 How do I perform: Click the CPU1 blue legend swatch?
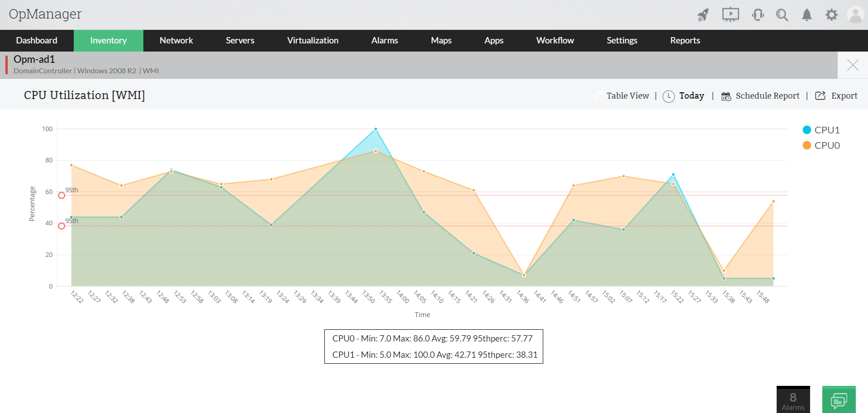(x=806, y=130)
